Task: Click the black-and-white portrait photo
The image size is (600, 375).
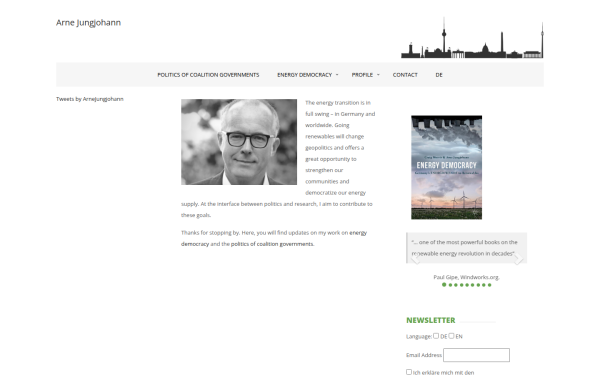Action: tap(239, 142)
